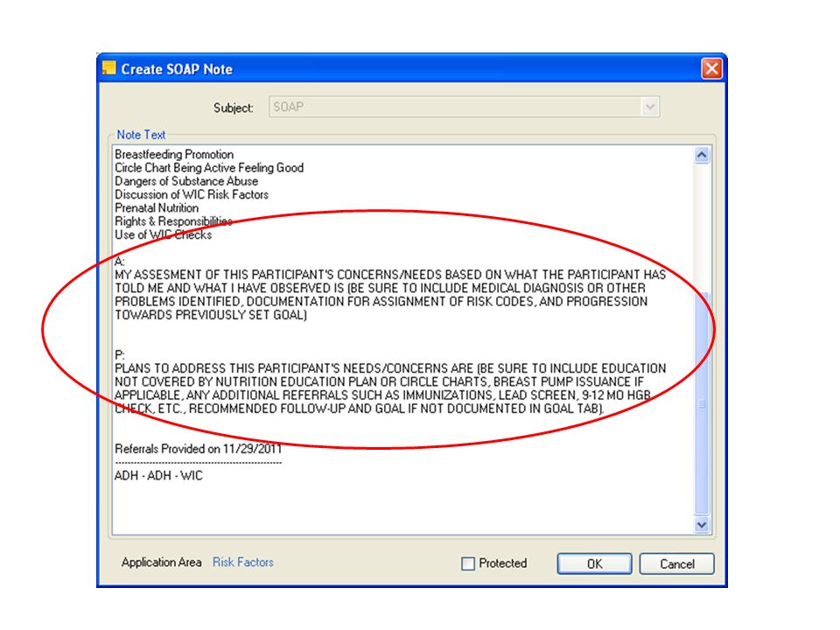Open the Subject dropdown arrow
This screenshot has height=630, width=840.
(x=650, y=107)
